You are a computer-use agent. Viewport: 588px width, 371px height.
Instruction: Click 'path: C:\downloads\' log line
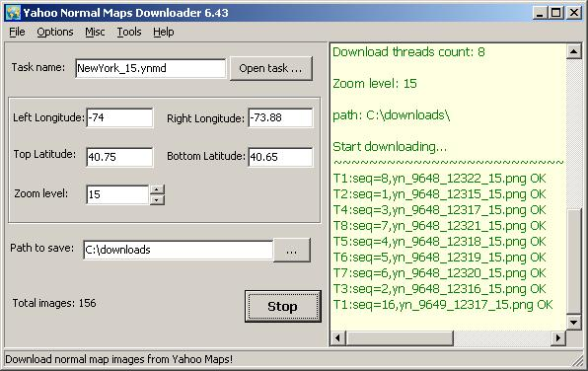click(391, 115)
